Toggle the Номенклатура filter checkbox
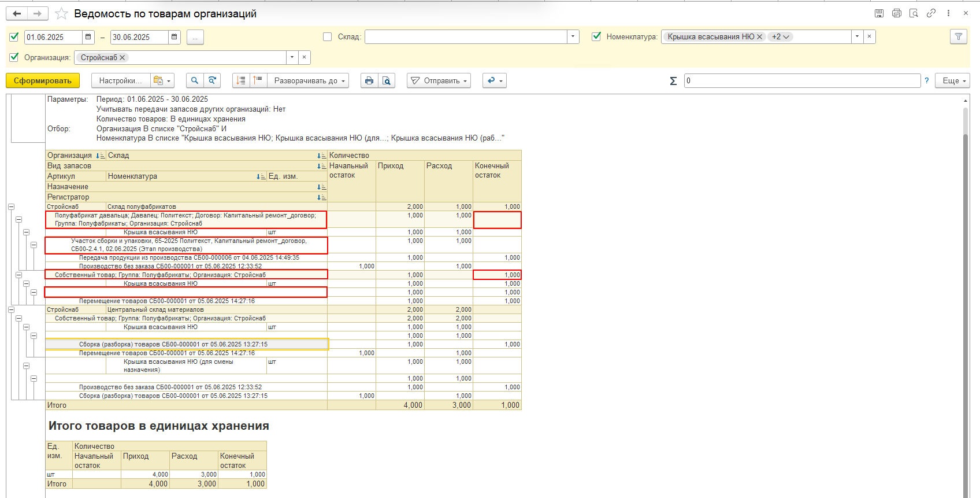Screen dimensions: 980x498 click(x=597, y=37)
